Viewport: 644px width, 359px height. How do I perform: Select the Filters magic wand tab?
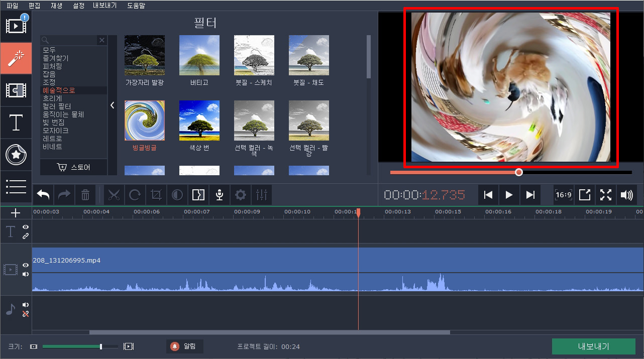[x=16, y=58]
